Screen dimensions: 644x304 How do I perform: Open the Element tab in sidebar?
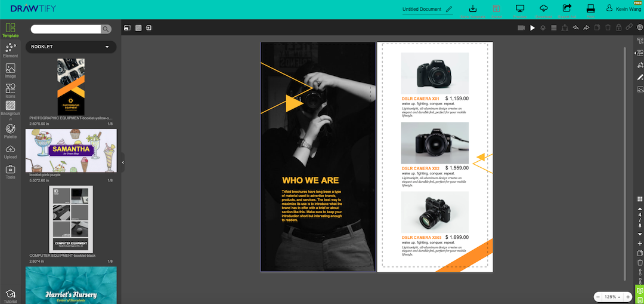coord(10,51)
